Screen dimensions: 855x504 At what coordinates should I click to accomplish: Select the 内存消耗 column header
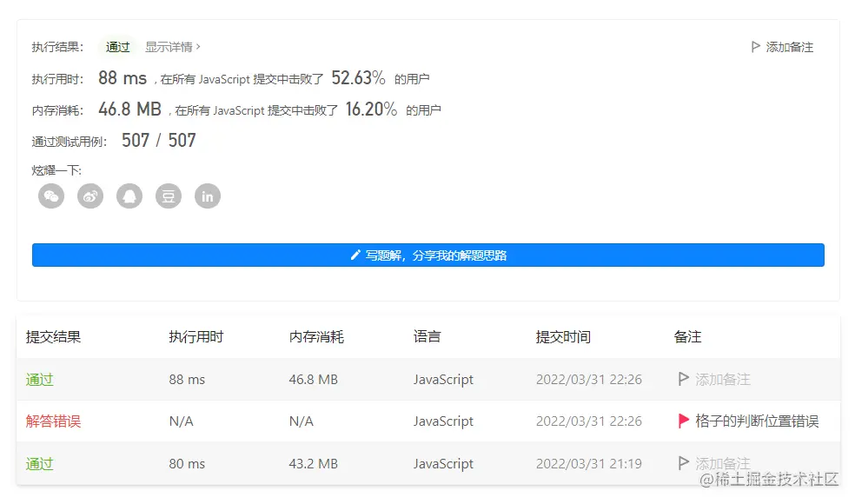click(x=316, y=337)
